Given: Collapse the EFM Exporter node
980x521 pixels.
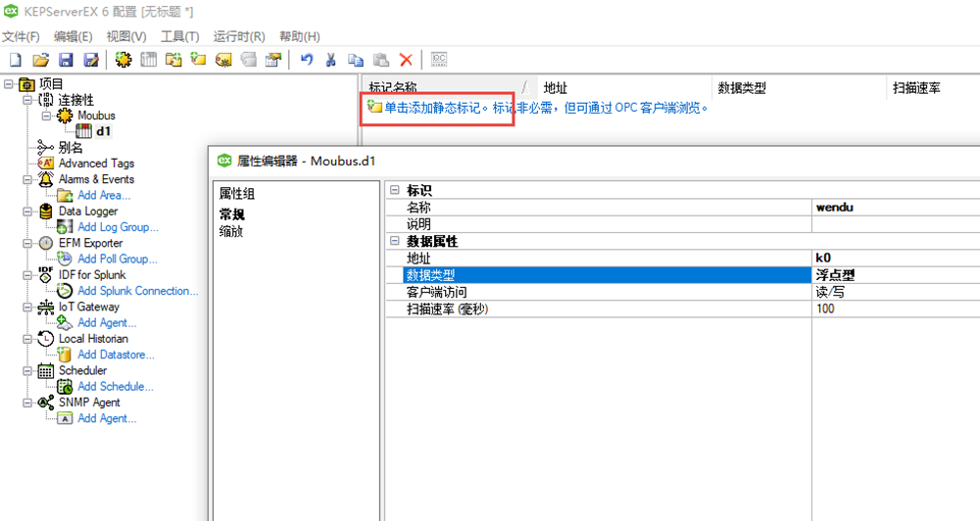Looking at the screenshot, I should point(27,243).
